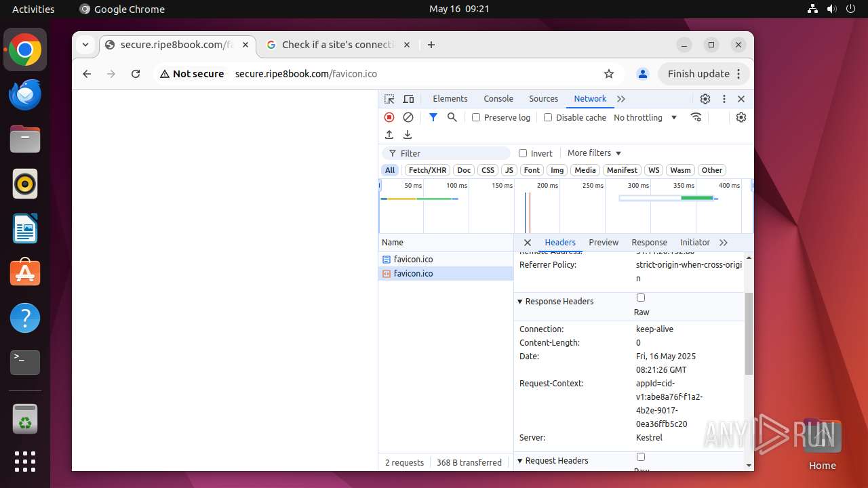Toggle the device toolbar icon
Viewport: 868px width, 488px height.
(x=408, y=99)
